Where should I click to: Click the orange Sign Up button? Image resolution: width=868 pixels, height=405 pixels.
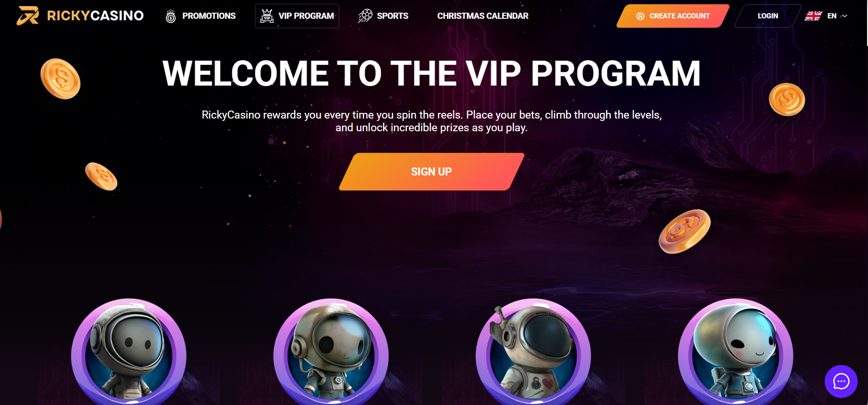431,172
